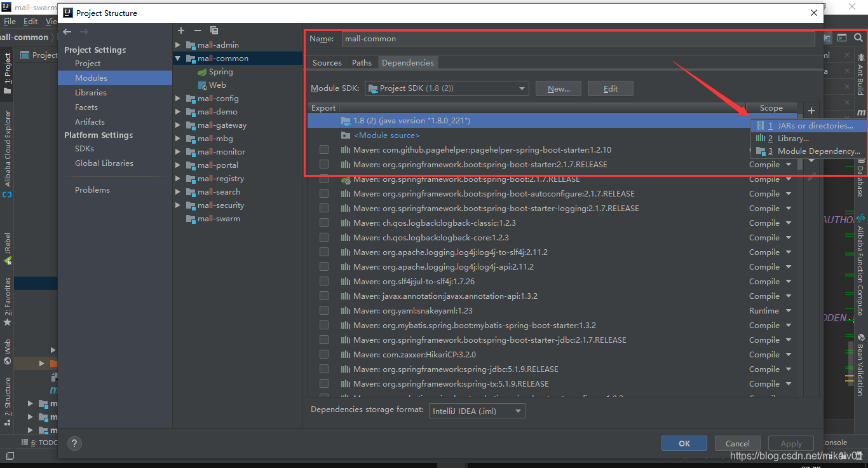
Task: Switch to the Dependencies tab
Action: point(408,63)
